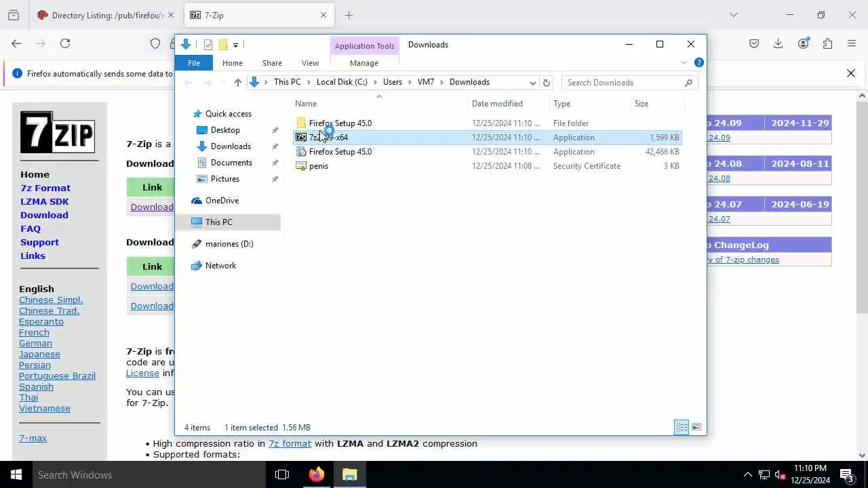Viewport: 868px width, 488px height.
Task: Click the Firefox back arrow
Action: pos(16,43)
